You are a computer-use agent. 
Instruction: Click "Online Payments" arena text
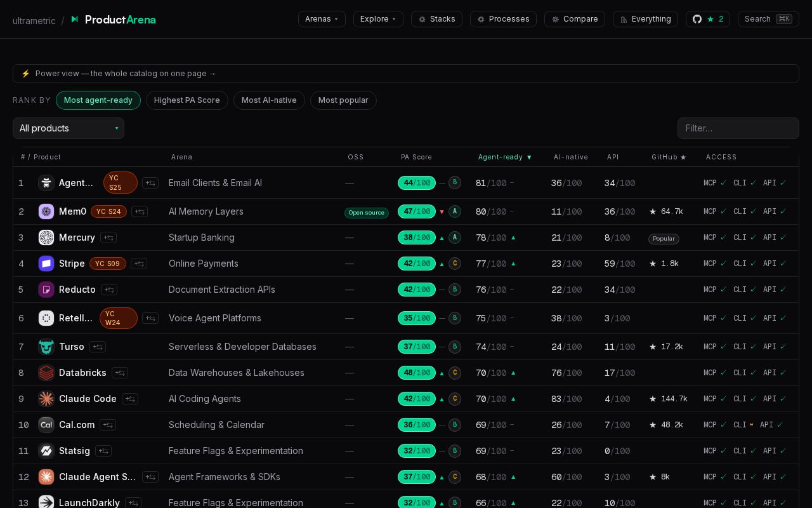click(204, 264)
